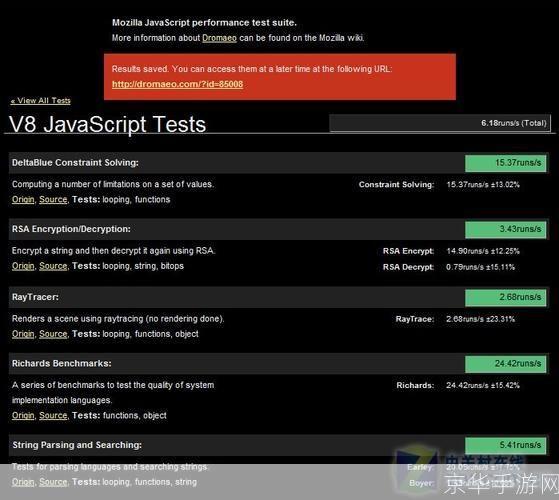Open the RSA test Source link

click(53, 266)
